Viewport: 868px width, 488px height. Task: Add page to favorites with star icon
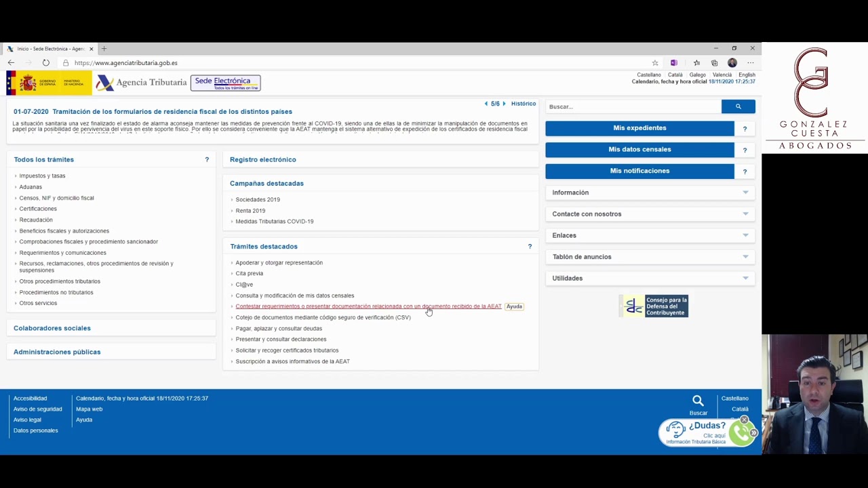[x=655, y=63]
